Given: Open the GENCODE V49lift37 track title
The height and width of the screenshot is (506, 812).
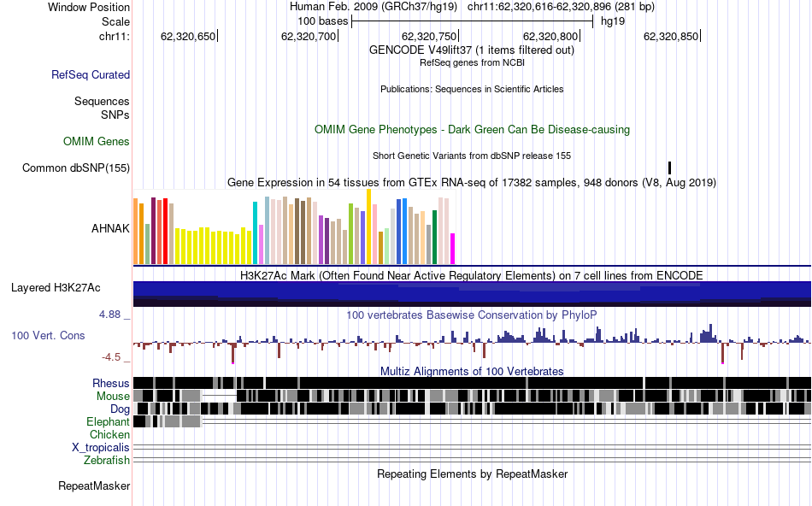Looking at the screenshot, I should pos(472,50).
